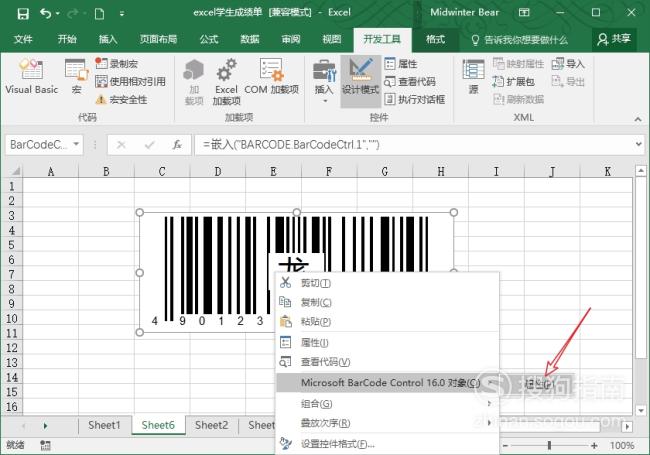
Task: Toggle Design Mode (设计模式)
Action: (x=360, y=81)
